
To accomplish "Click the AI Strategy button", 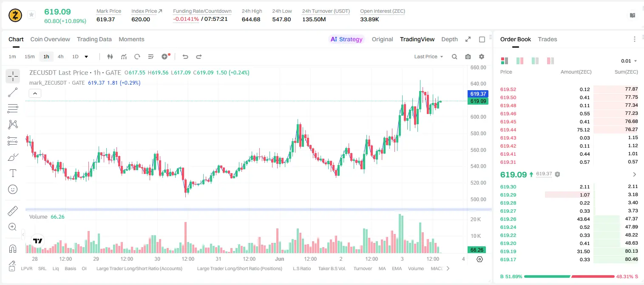I will pos(347,39).
